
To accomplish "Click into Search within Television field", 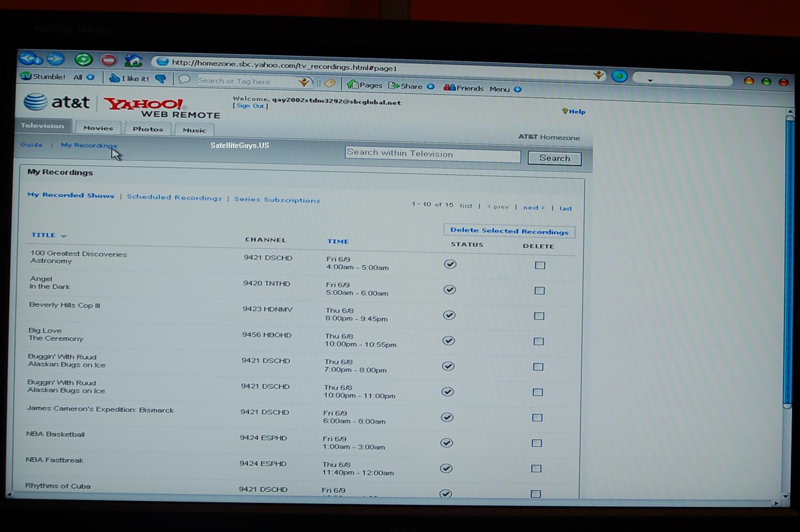I will (x=432, y=154).
